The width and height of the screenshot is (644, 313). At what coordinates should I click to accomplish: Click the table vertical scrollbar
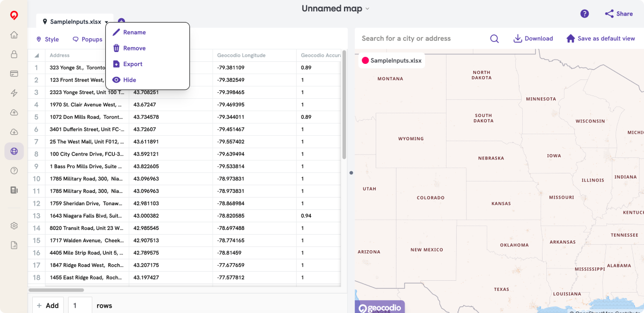[344, 105]
